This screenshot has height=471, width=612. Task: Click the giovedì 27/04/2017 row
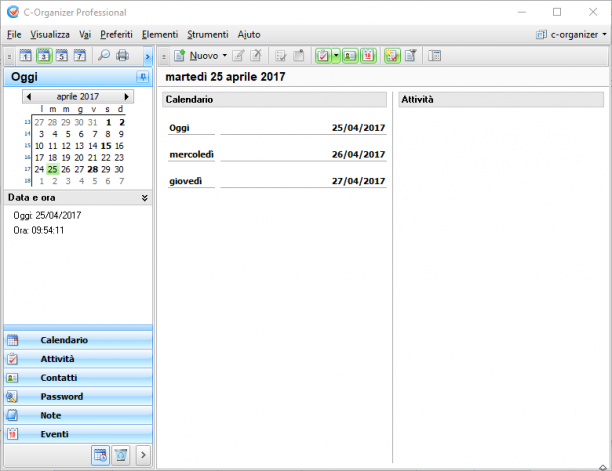click(277, 181)
